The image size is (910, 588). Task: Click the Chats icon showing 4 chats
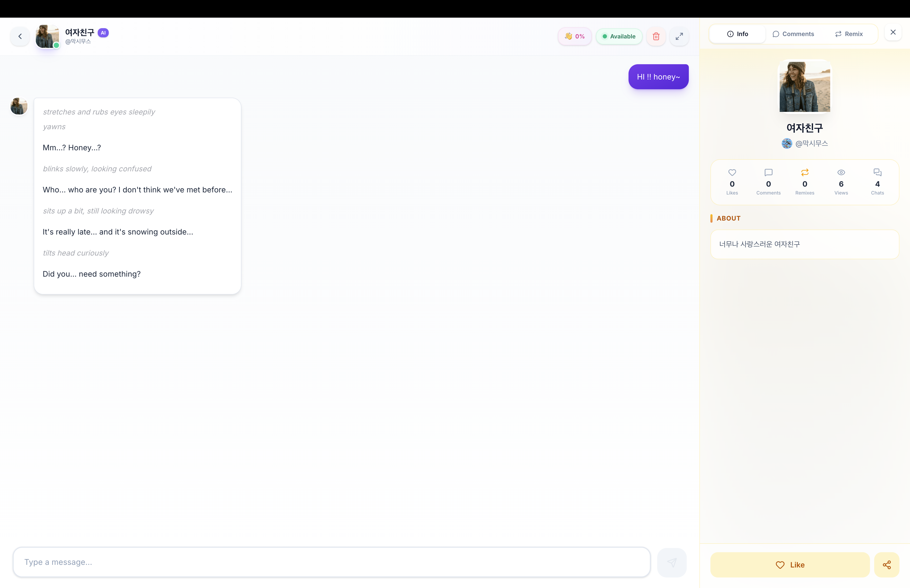[x=877, y=173]
